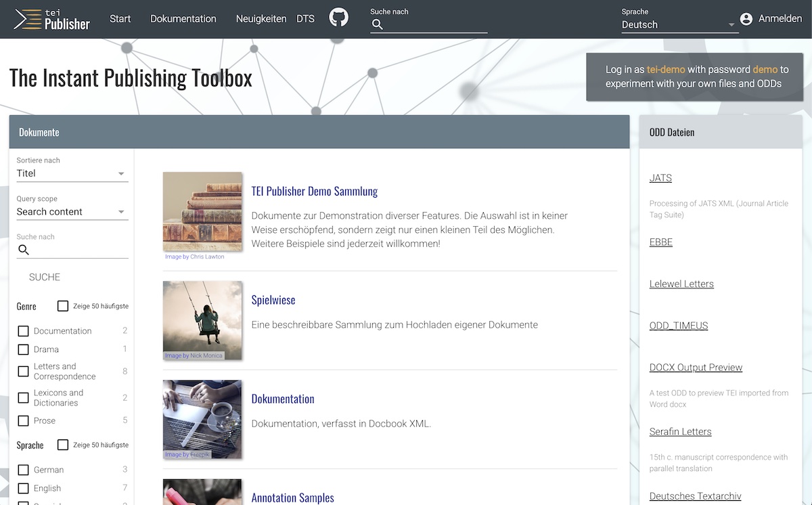Open the Query scope dropdown
Image resolution: width=812 pixels, height=505 pixels.
(72, 212)
